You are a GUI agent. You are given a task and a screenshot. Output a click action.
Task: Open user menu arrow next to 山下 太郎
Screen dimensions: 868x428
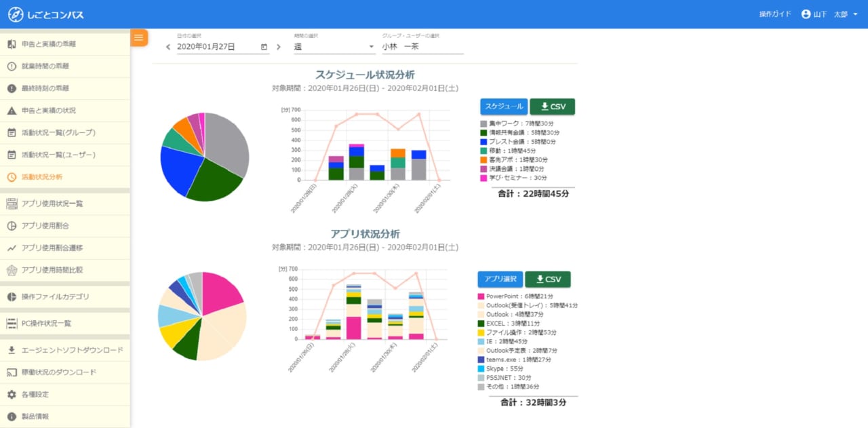(x=854, y=14)
